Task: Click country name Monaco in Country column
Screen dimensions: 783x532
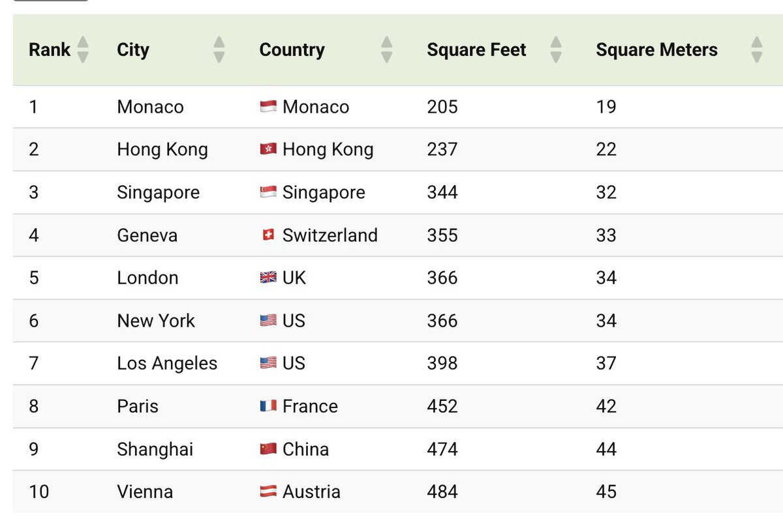Action: pyautogui.click(x=316, y=107)
